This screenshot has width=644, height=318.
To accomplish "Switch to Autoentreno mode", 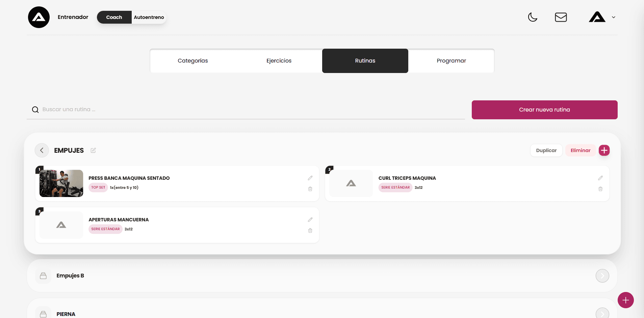I will point(149,17).
